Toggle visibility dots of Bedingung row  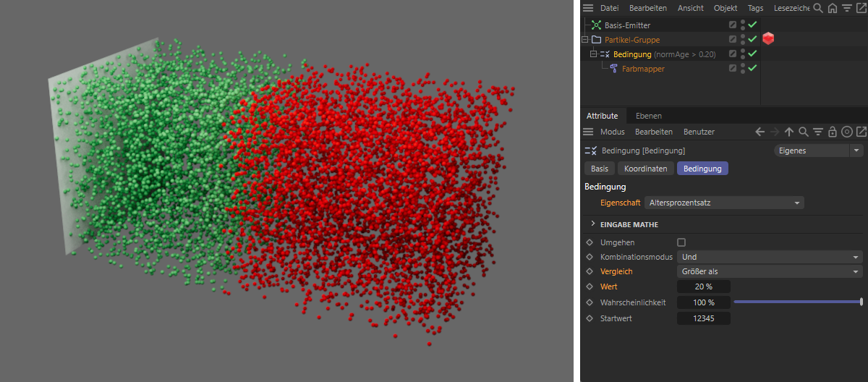click(x=743, y=54)
